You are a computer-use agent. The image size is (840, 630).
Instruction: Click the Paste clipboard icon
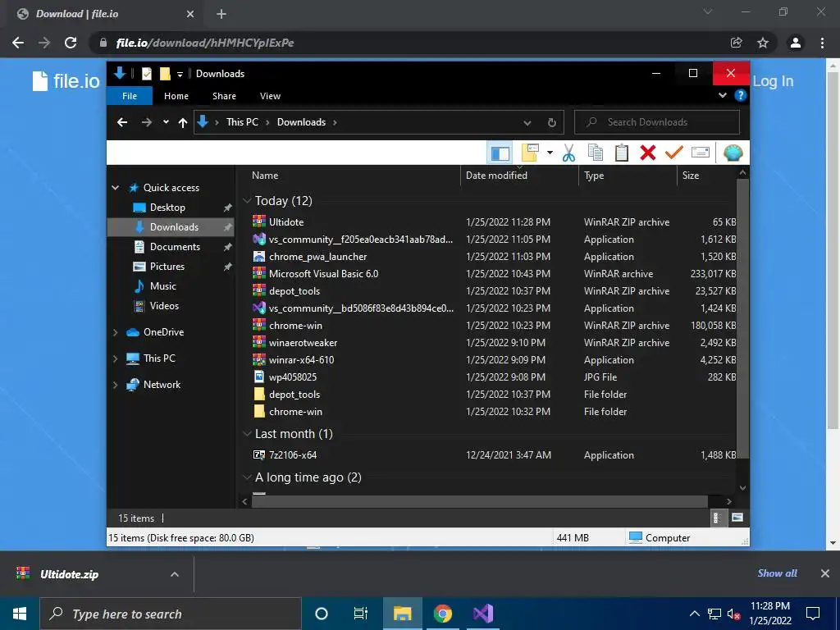coord(622,153)
